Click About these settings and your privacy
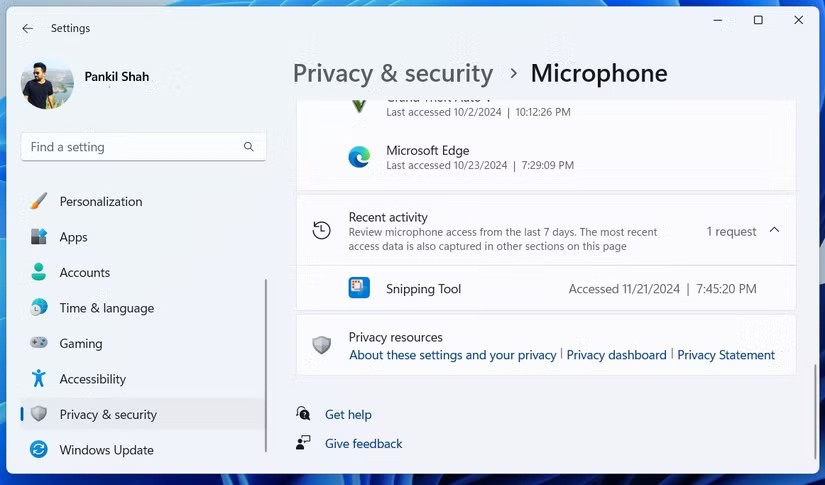The height and width of the screenshot is (485, 825). (x=452, y=355)
